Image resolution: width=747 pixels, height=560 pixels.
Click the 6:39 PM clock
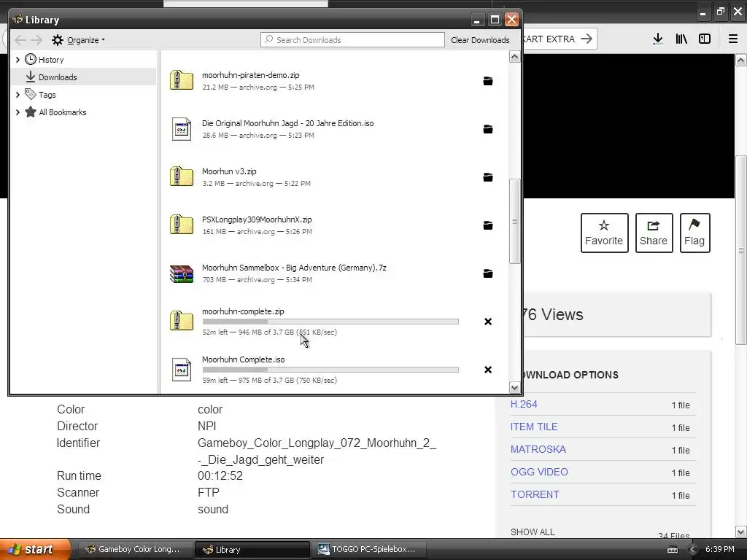[720, 550]
